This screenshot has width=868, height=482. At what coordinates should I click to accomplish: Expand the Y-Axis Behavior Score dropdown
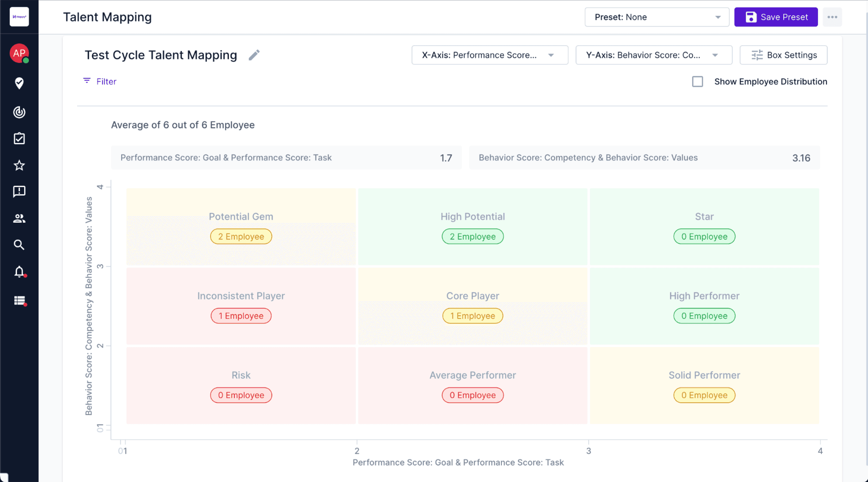pyautogui.click(x=654, y=55)
